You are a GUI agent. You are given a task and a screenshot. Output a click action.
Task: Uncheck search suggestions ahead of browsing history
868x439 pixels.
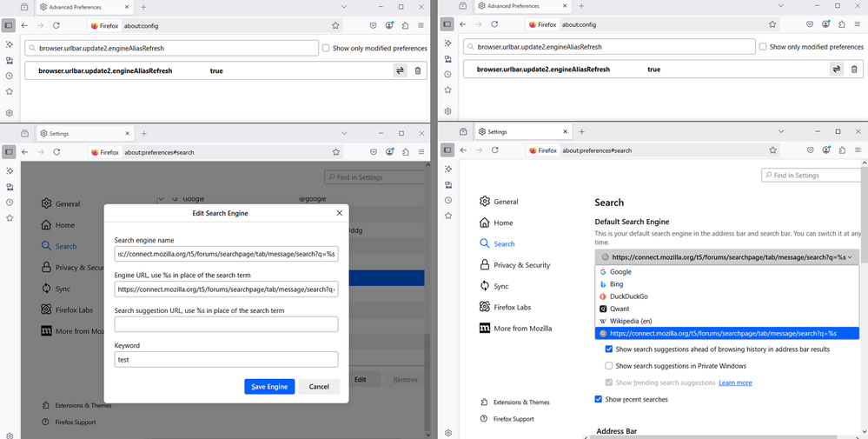[x=609, y=349]
